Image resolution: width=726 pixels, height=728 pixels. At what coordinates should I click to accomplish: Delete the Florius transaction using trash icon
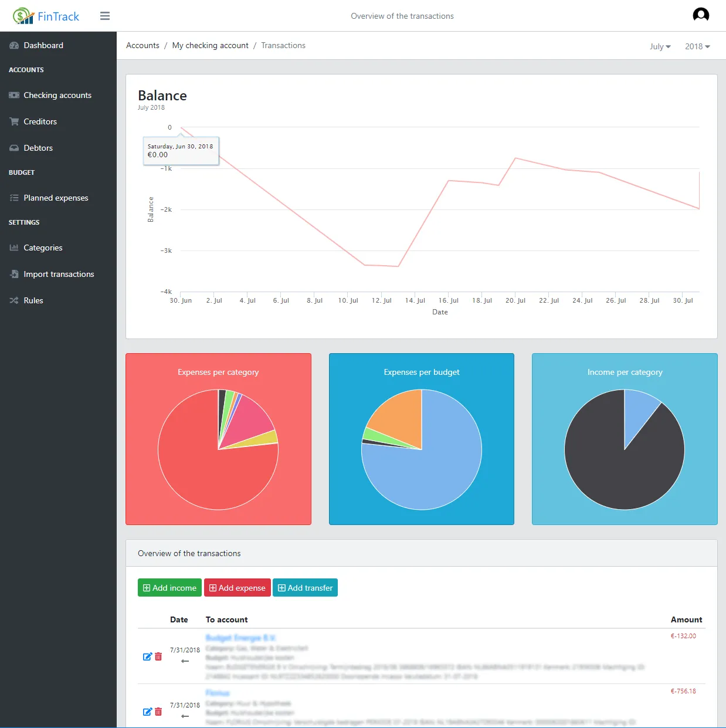158,712
